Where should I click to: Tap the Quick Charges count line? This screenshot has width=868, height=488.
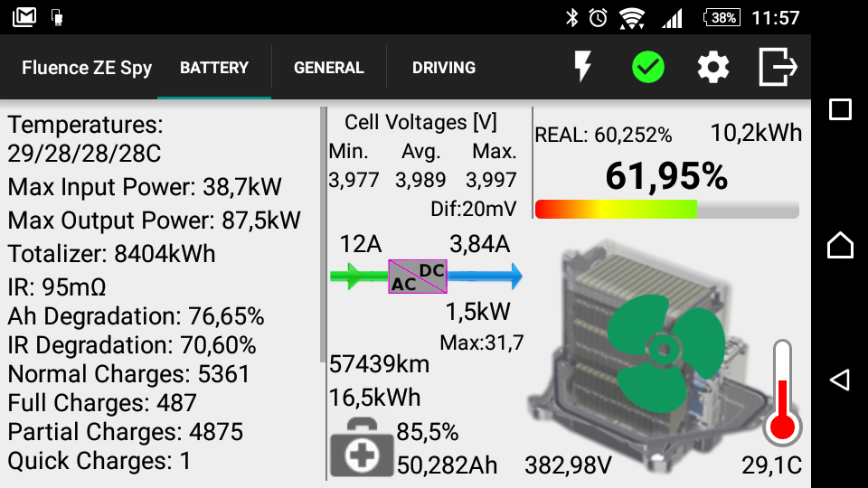pos(99,461)
